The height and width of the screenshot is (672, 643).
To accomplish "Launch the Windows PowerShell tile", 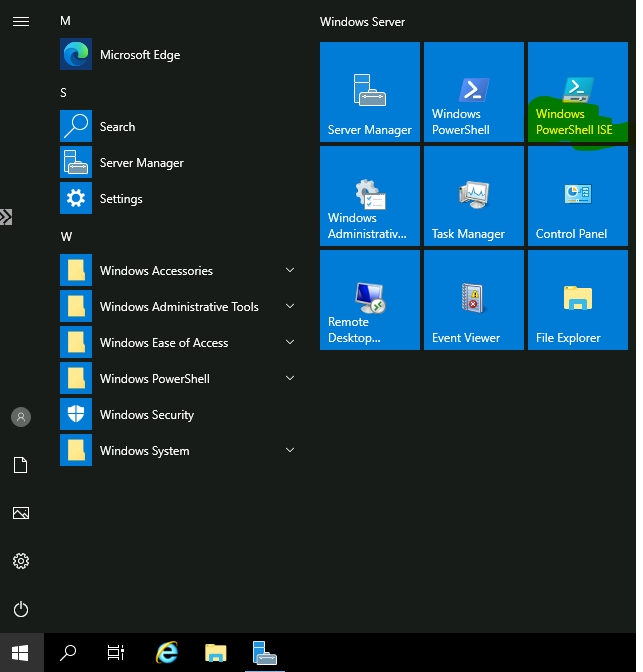I will pyautogui.click(x=474, y=92).
